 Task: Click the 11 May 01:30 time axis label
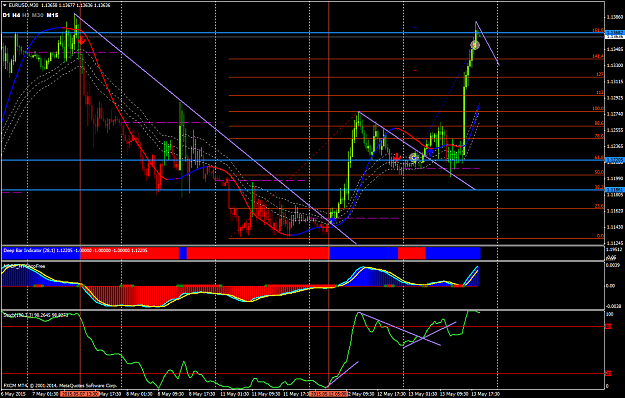[234, 394]
